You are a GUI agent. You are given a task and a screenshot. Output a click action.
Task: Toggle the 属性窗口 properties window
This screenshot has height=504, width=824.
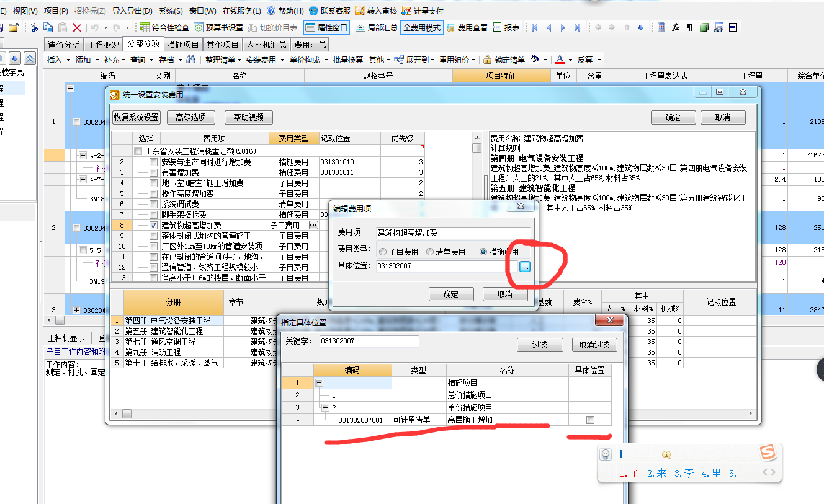327,27
